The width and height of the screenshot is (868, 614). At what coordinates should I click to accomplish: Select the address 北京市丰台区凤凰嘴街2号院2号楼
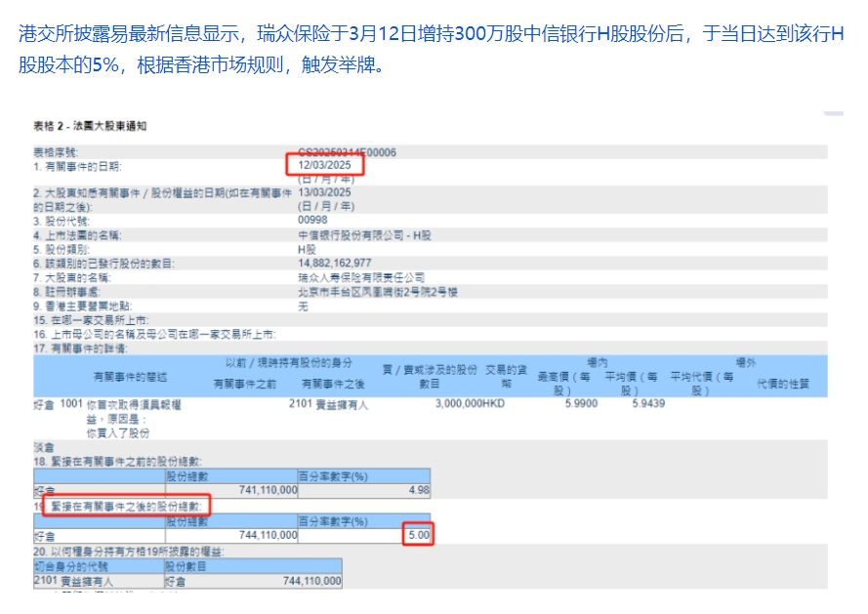point(378,292)
